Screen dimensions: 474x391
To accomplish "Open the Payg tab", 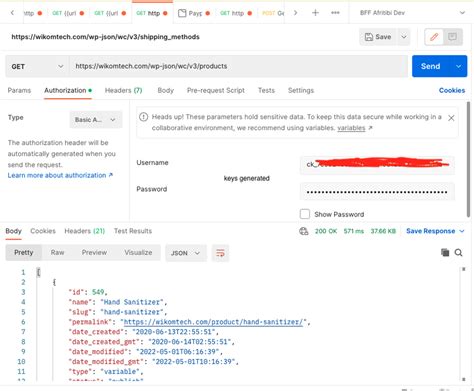I will (x=194, y=13).
